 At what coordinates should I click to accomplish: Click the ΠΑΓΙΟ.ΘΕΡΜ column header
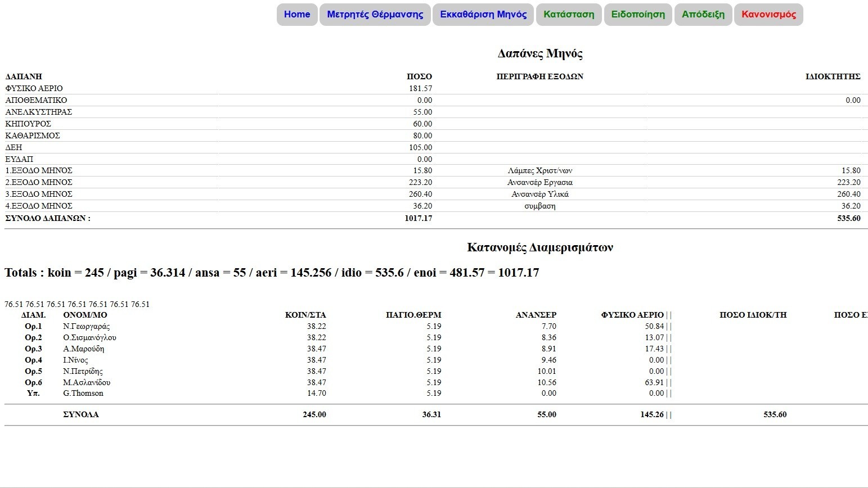point(413,315)
